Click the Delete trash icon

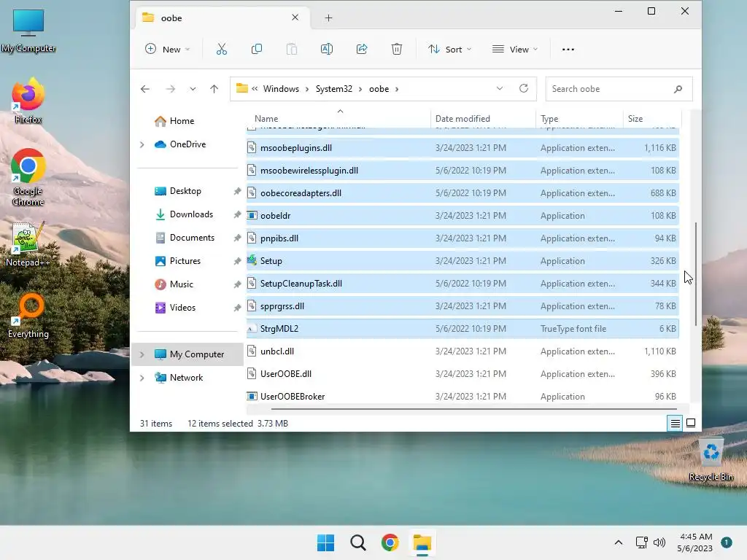[396, 49]
